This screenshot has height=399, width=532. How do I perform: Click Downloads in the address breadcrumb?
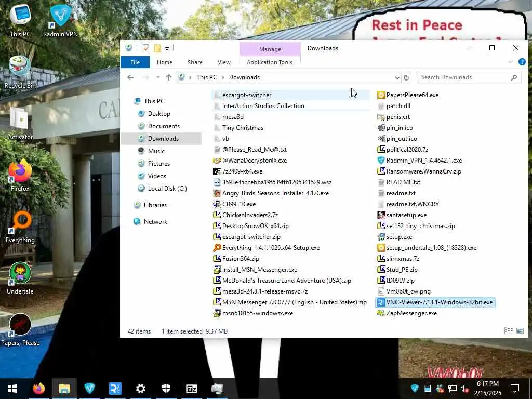(x=244, y=77)
